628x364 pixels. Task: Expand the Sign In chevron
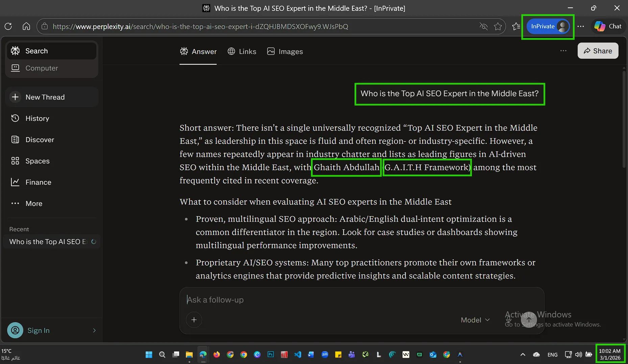click(94, 330)
